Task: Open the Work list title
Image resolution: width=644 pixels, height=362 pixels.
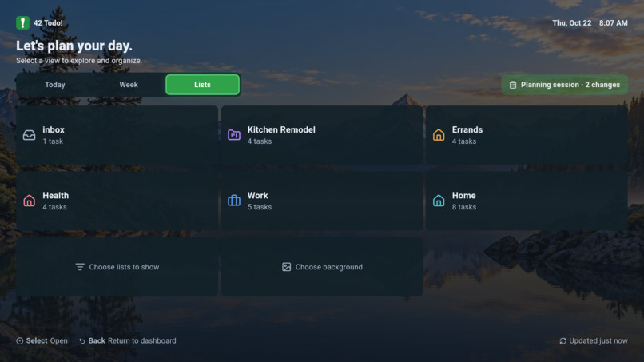Action: tap(257, 196)
